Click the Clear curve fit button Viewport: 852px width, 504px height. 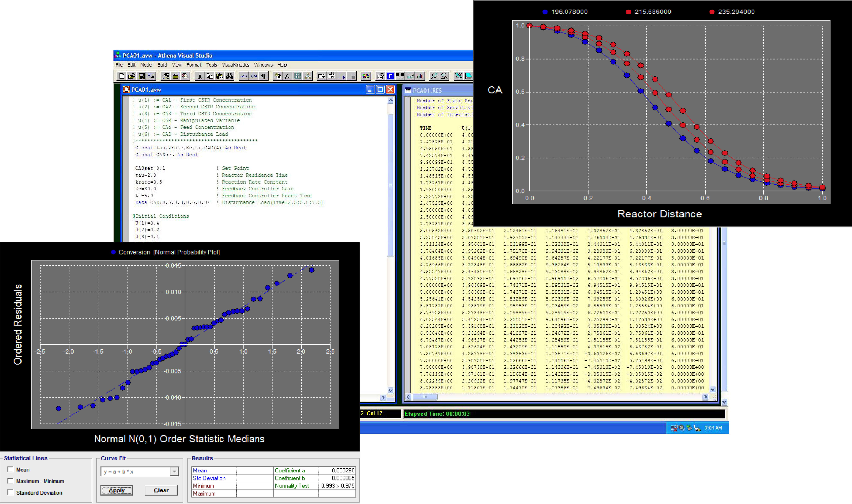click(161, 490)
